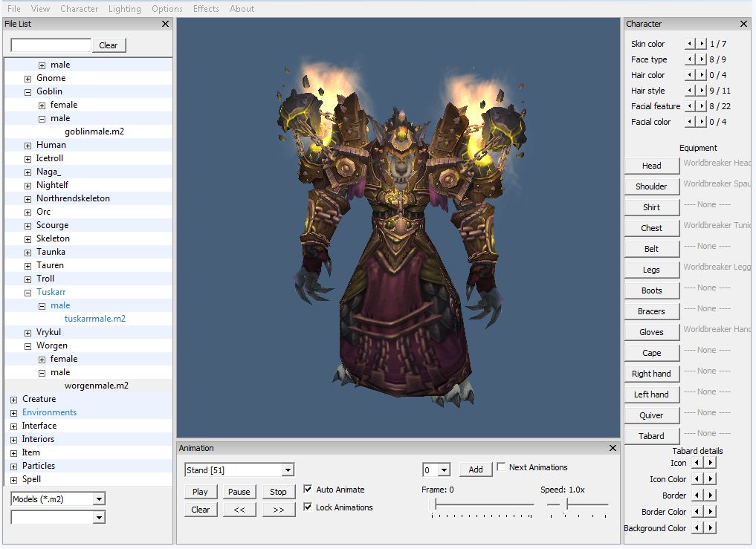Step to previous animation with << button

click(239, 510)
